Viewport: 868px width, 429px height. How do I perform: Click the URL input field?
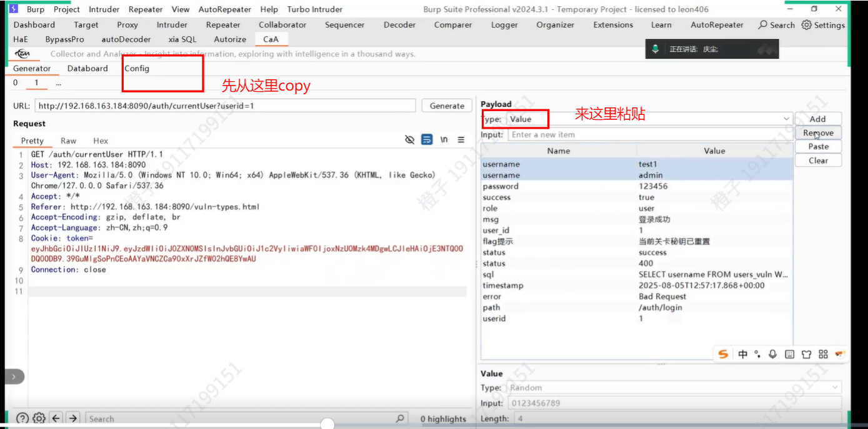tap(226, 106)
